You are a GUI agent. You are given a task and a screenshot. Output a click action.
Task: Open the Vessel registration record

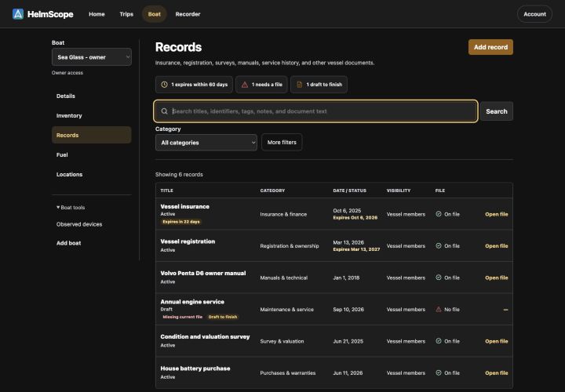pos(188,241)
